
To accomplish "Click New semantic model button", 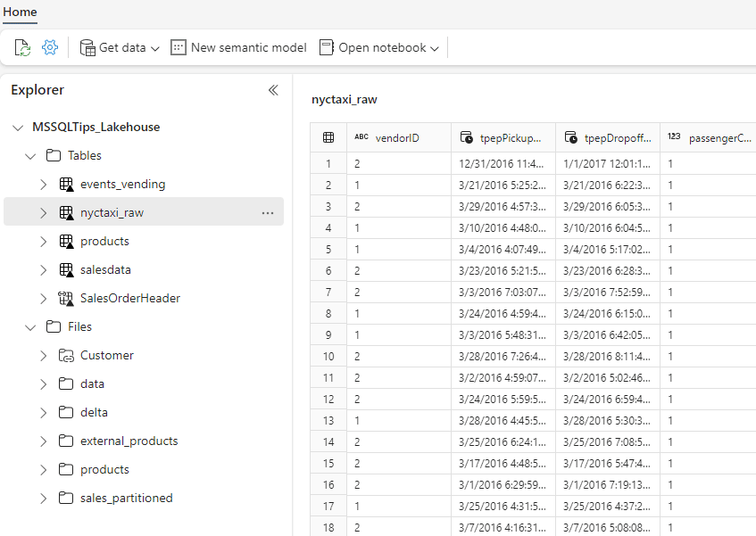I will pos(238,47).
